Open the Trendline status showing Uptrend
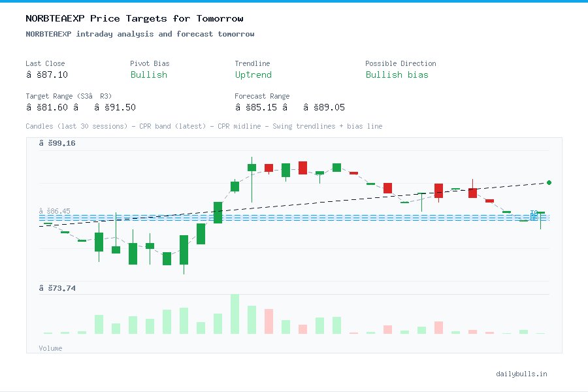 [x=253, y=75]
